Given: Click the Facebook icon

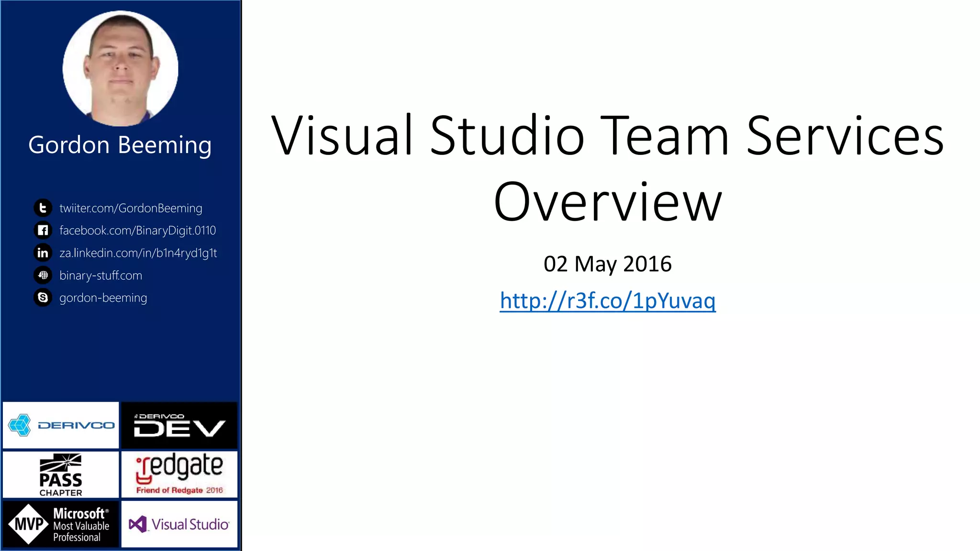Looking at the screenshot, I should 43,231.
